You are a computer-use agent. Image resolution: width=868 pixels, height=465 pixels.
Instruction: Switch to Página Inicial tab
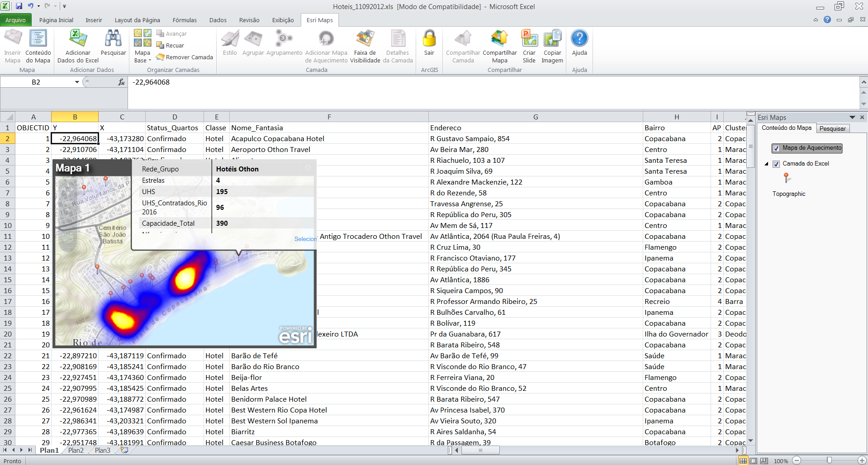(56, 20)
